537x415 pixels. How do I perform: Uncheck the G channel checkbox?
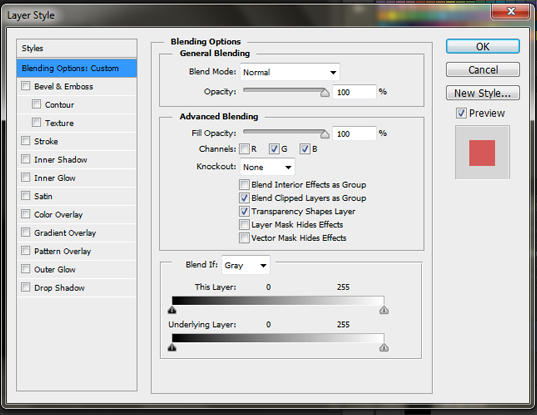274,149
